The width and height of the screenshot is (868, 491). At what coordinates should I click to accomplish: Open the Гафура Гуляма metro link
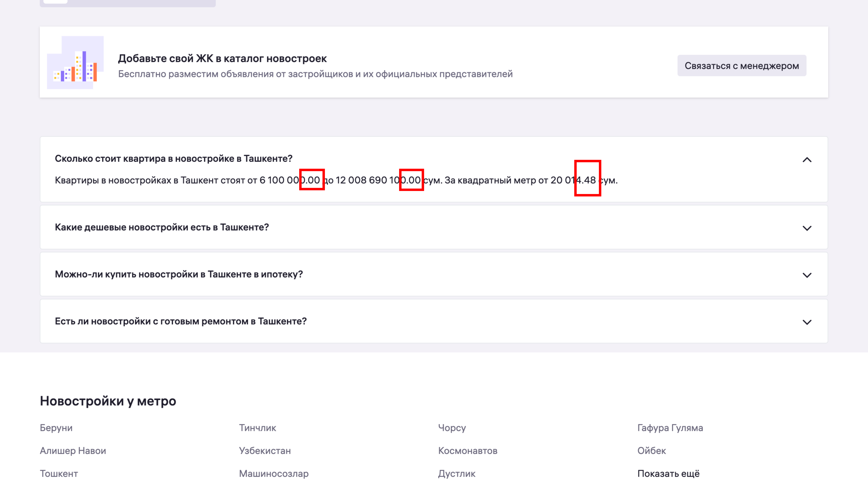point(670,428)
